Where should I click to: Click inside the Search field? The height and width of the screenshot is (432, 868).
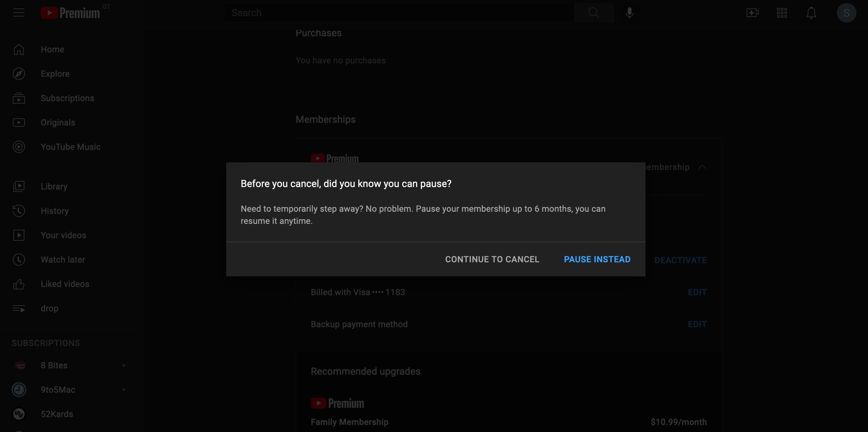coord(398,12)
